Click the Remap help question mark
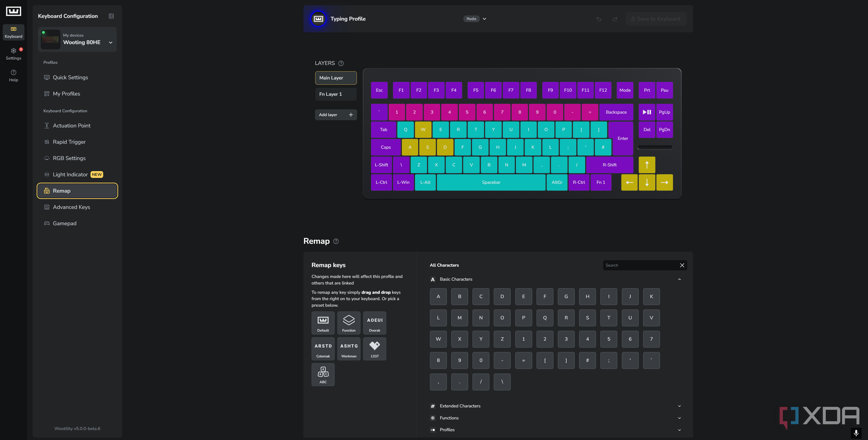 tap(336, 241)
